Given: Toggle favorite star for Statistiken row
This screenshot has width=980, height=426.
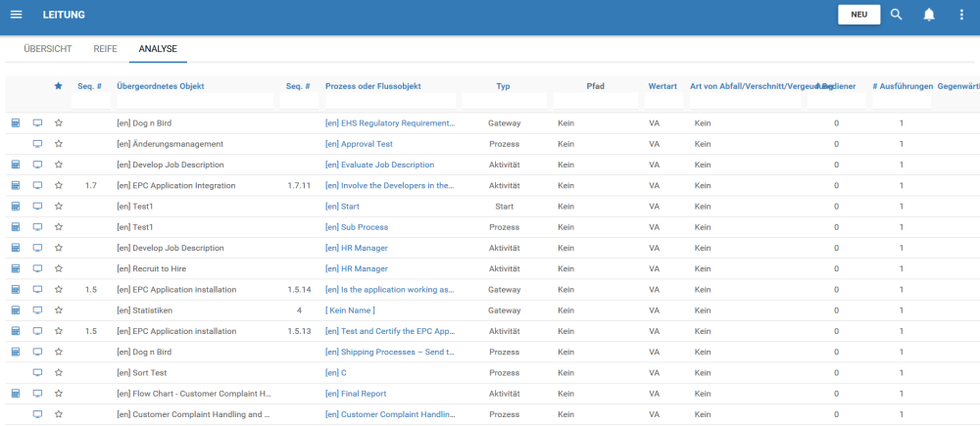Looking at the screenshot, I should pyautogui.click(x=59, y=310).
